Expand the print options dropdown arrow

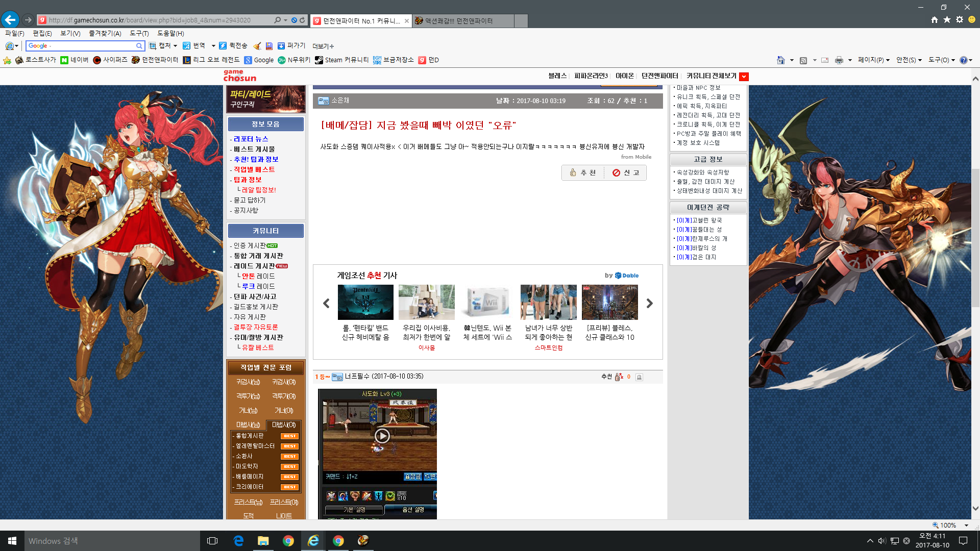[x=850, y=60]
